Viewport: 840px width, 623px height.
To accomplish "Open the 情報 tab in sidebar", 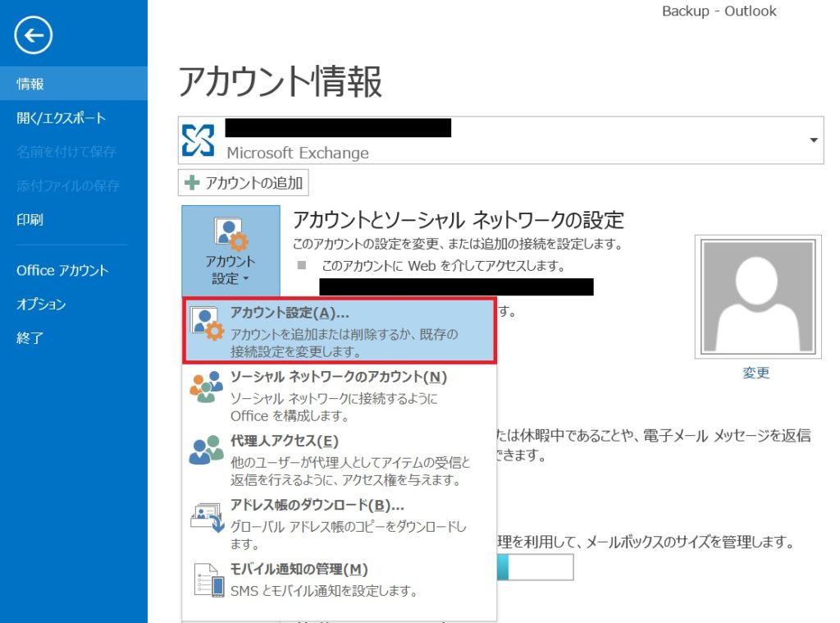I will click(x=74, y=84).
